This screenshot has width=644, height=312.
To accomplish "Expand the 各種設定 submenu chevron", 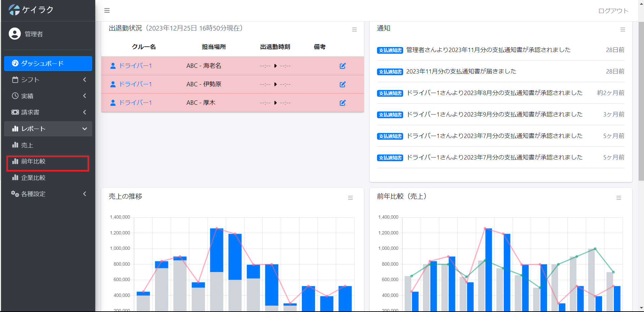I will click(85, 194).
